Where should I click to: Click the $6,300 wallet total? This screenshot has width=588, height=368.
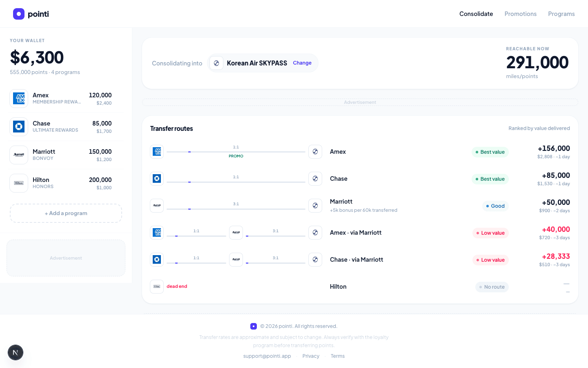[37, 58]
